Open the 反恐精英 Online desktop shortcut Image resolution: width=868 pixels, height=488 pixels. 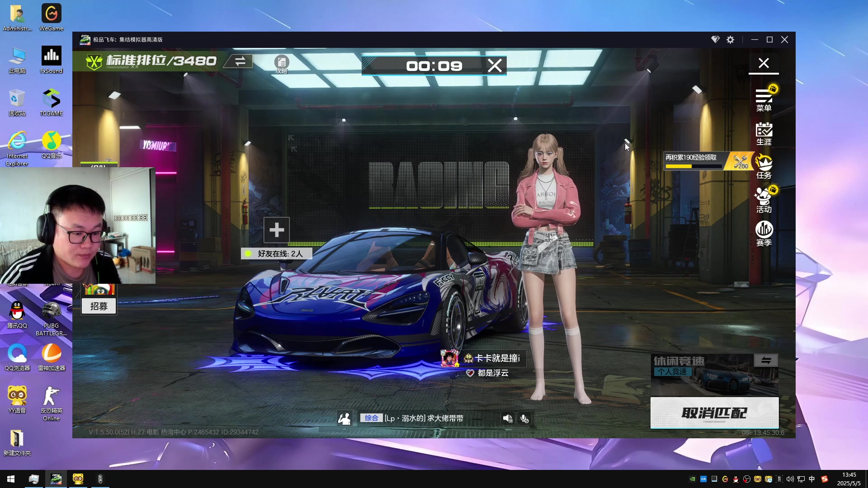[x=51, y=404]
